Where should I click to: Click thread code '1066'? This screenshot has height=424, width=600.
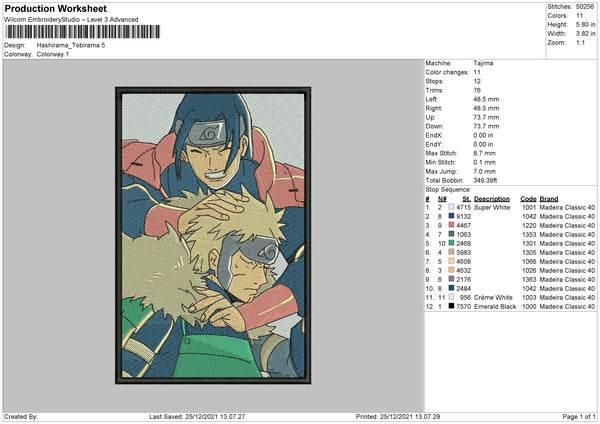529,261
